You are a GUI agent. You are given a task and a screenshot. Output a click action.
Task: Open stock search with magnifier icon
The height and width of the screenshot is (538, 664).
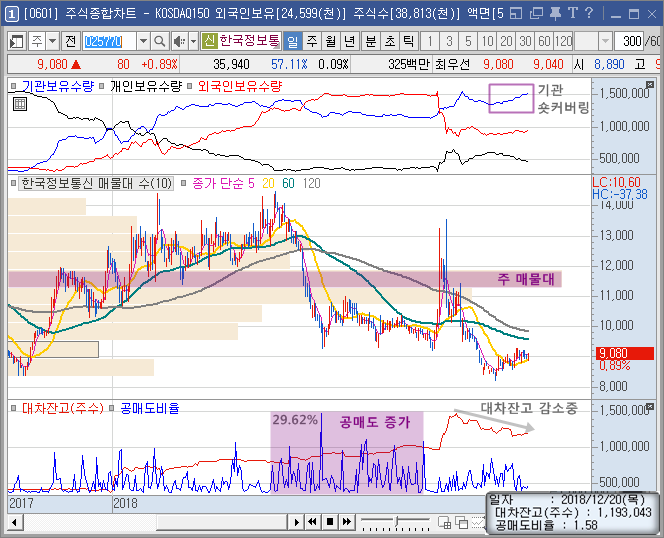point(160,42)
